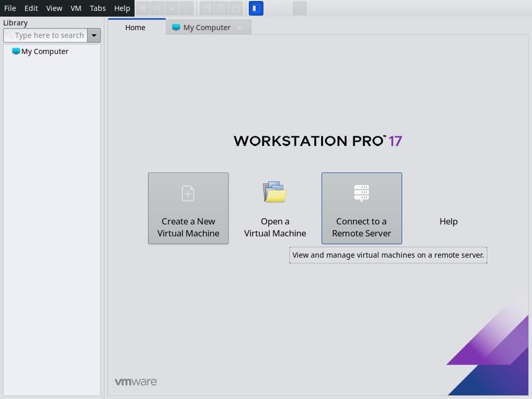
Task: Open the VM menu
Action: 76,8
